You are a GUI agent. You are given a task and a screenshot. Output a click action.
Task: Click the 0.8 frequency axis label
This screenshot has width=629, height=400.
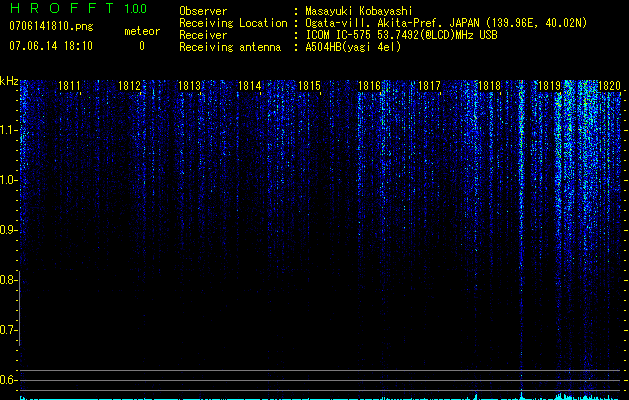(8, 280)
